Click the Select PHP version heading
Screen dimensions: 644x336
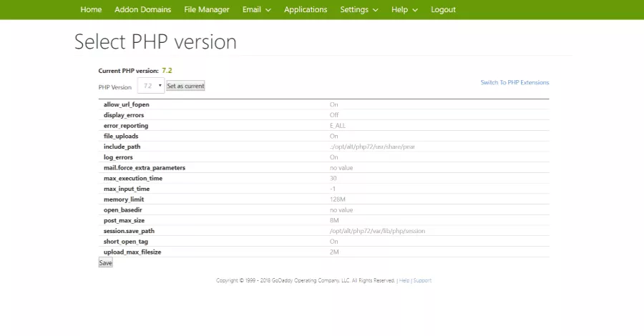155,42
